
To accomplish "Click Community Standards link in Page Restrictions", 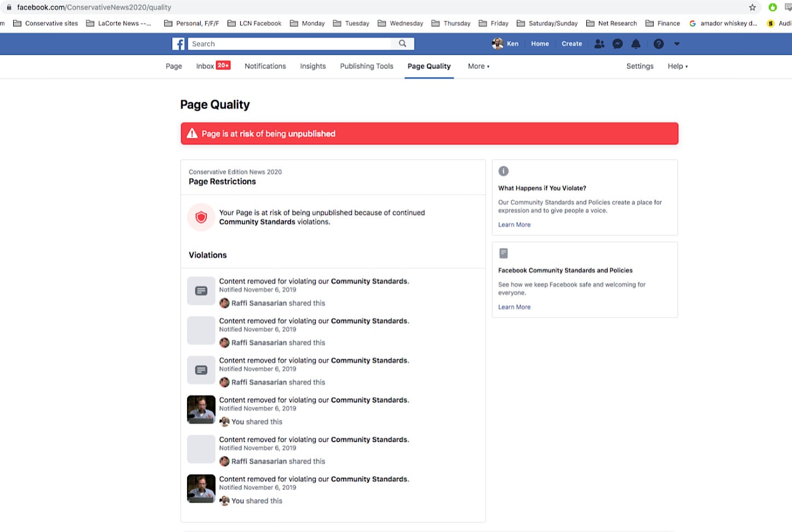I will (257, 222).
